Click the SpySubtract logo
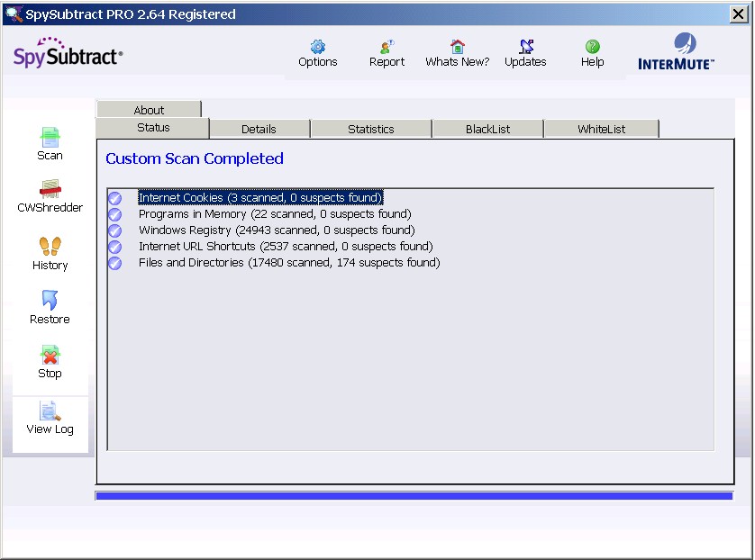The height and width of the screenshot is (560, 755). click(68, 52)
